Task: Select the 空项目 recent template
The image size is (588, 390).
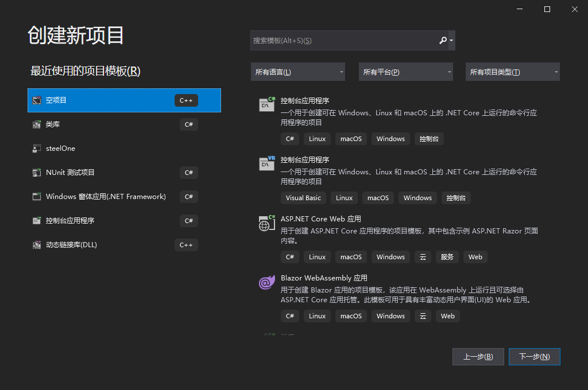Action: [124, 100]
